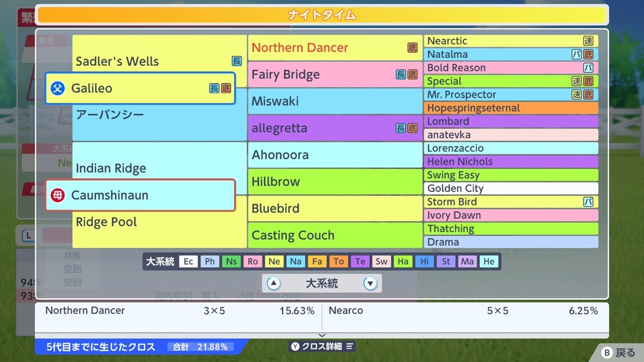Image resolution: width=644 pixels, height=362 pixels.
Task: Click the 長 badge on Galileo
Action: click(x=214, y=88)
